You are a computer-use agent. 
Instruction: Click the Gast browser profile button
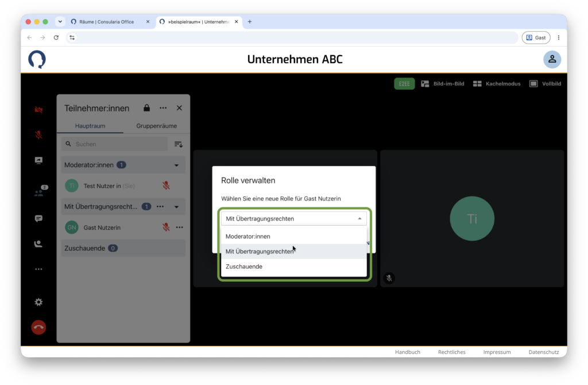(x=536, y=37)
